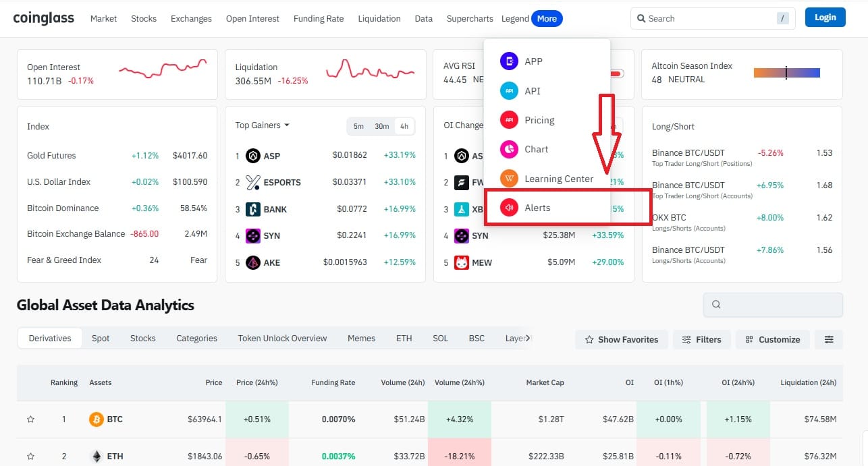Click the Liquidation sparkline chart
The width and height of the screenshot is (868, 466).
click(370, 69)
